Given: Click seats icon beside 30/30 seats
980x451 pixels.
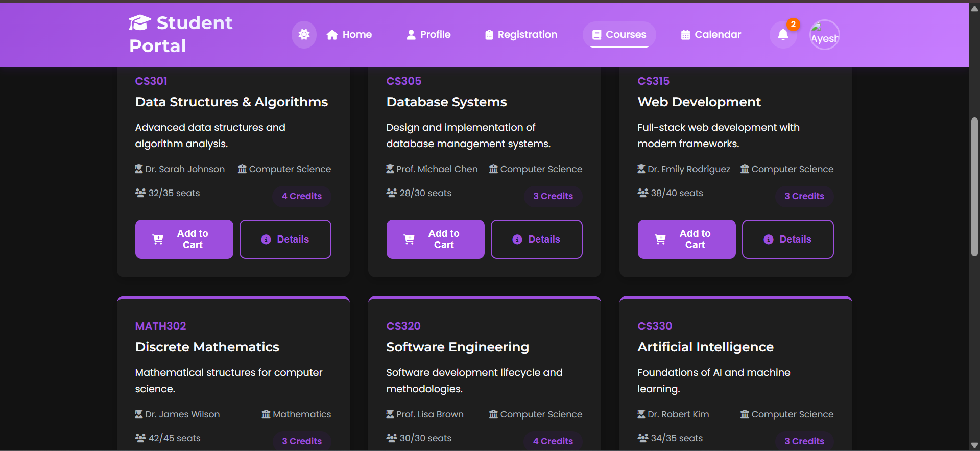Looking at the screenshot, I should point(392,438).
